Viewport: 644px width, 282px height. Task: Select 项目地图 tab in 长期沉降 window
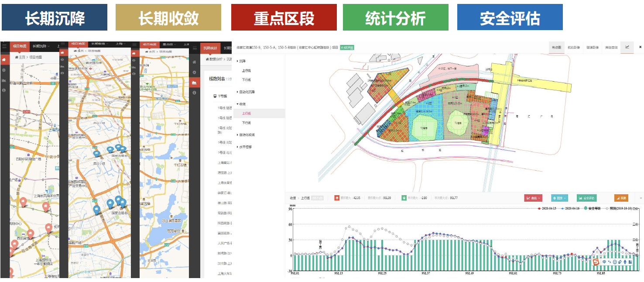click(20, 46)
